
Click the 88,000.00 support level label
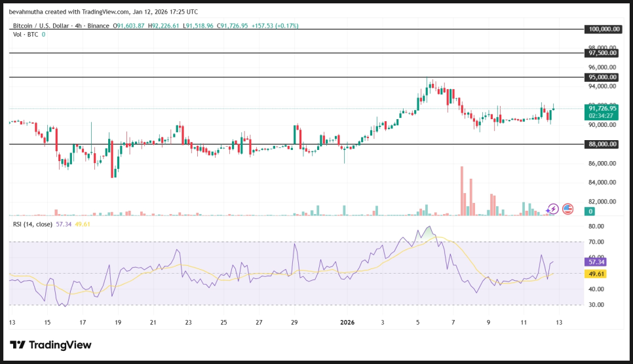coord(602,144)
